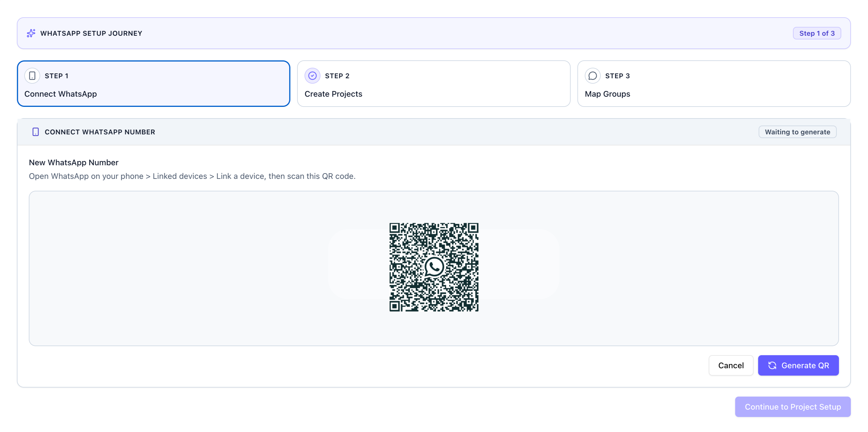
Task: Open the Connect WhatsApp step tab
Action: [x=154, y=84]
